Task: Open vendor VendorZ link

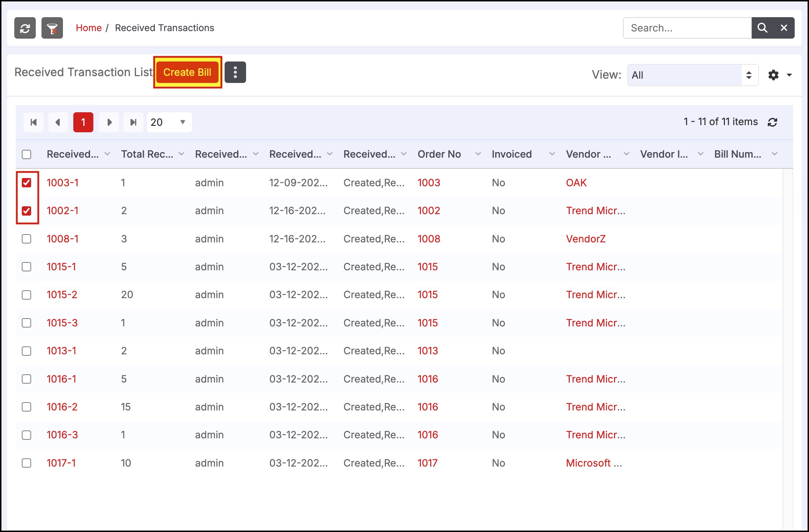Action: pos(586,239)
